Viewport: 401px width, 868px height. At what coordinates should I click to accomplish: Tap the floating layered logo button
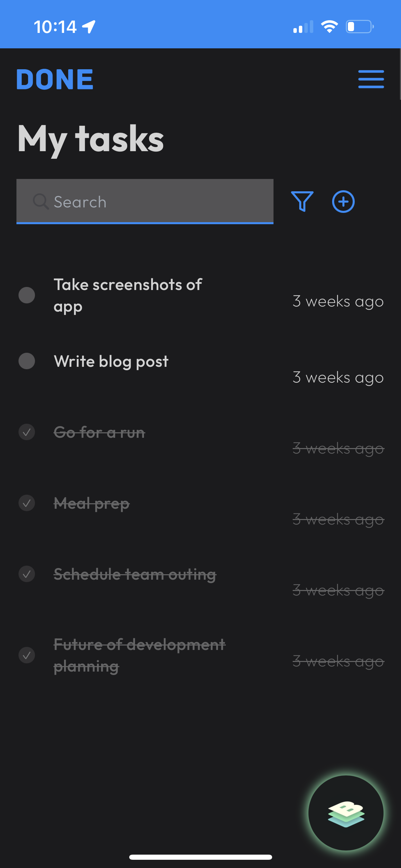pos(346,812)
